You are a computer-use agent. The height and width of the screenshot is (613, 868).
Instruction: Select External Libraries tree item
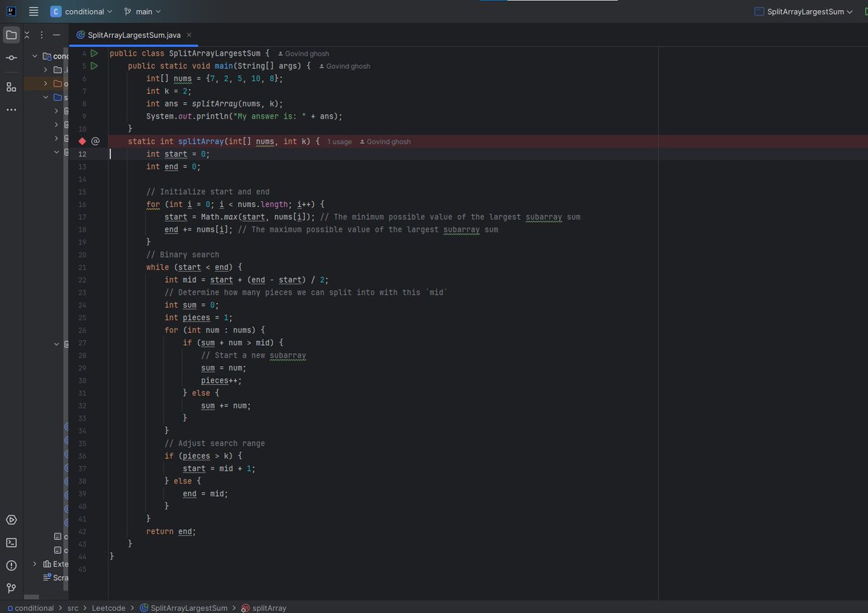click(x=56, y=564)
